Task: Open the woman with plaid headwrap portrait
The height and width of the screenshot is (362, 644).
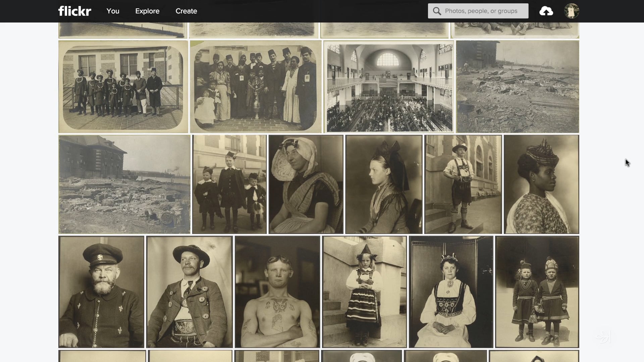Action: 541,184
